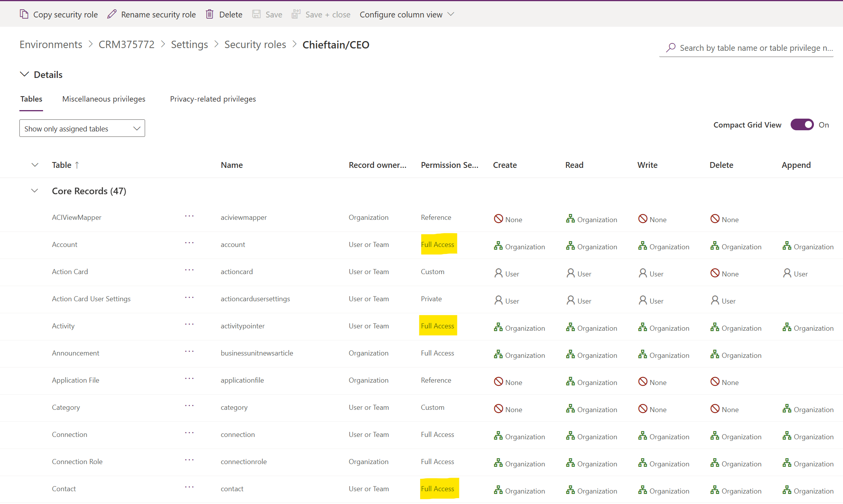Click Full Access highlighted on the Contact row

click(x=438, y=488)
